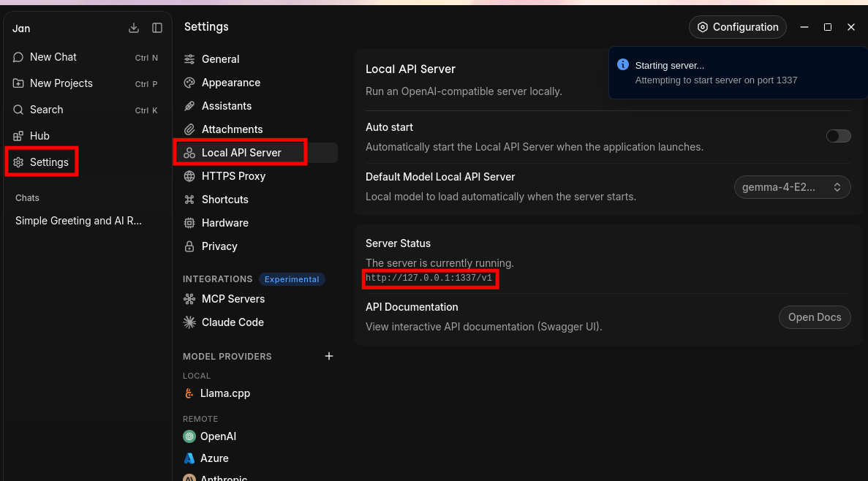Click the Attachments paperclip icon
This screenshot has height=481, width=868.
point(189,129)
